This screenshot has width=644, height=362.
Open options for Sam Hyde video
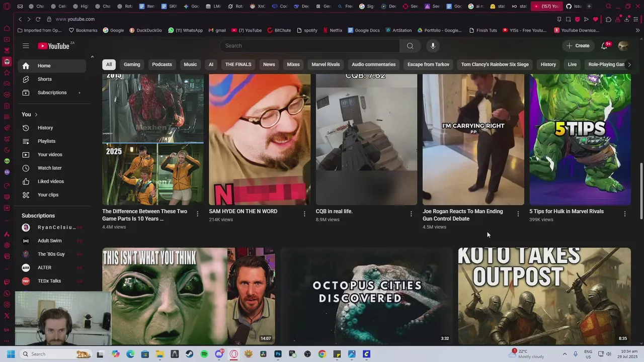pos(304,214)
